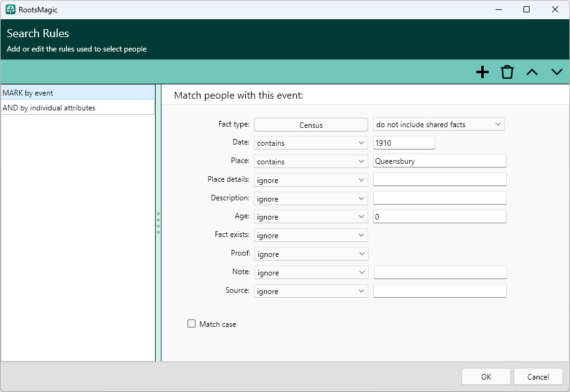The height and width of the screenshot is (392, 570).
Task: Open the Description condition dropdown
Action: (311, 198)
